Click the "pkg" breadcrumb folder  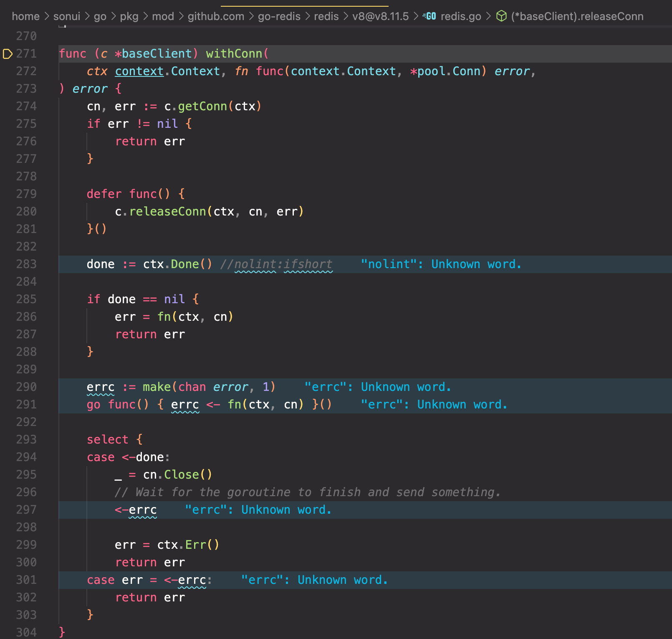129,16
